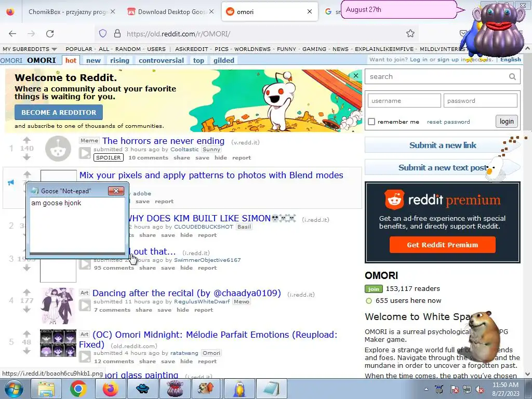Open the Adobe Blend modes ad link
The image size is (532, 399).
tap(211, 175)
